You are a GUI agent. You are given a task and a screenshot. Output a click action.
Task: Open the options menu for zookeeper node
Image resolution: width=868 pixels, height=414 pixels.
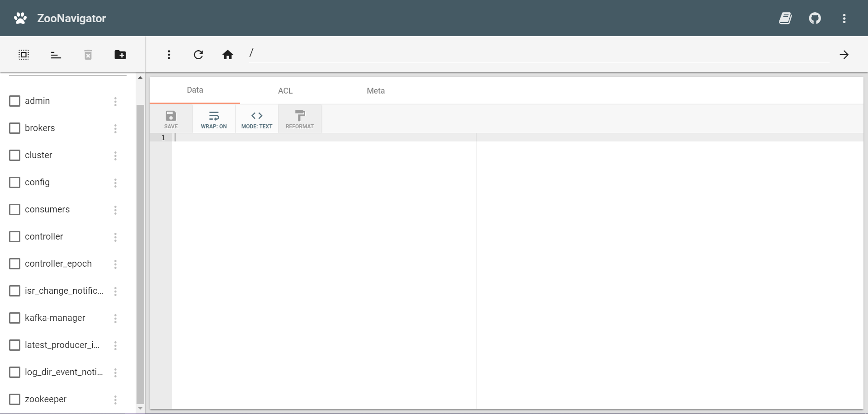(x=115, y=400)
